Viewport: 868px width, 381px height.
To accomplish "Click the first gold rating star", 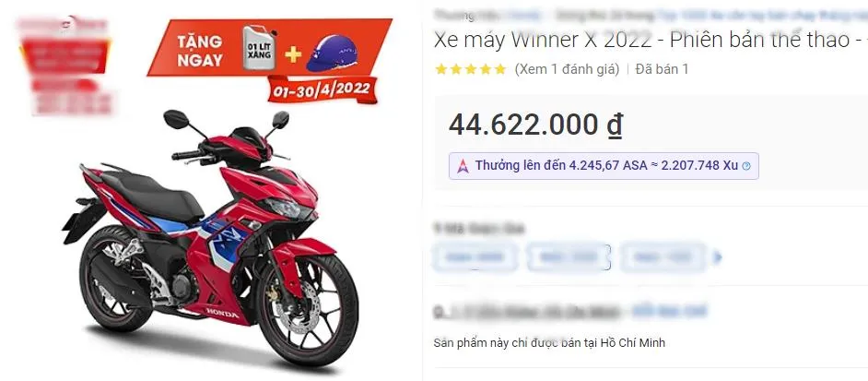I will 440,69.
